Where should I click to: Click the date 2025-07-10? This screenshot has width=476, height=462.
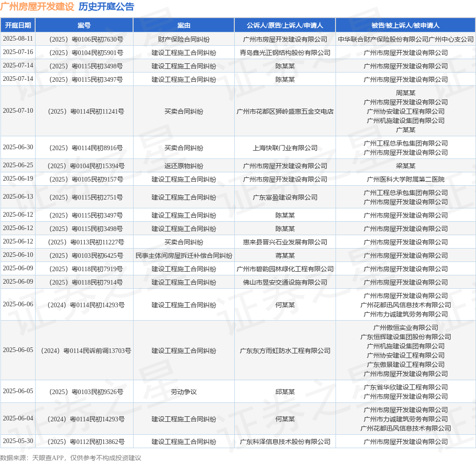[x=18, y=110]
